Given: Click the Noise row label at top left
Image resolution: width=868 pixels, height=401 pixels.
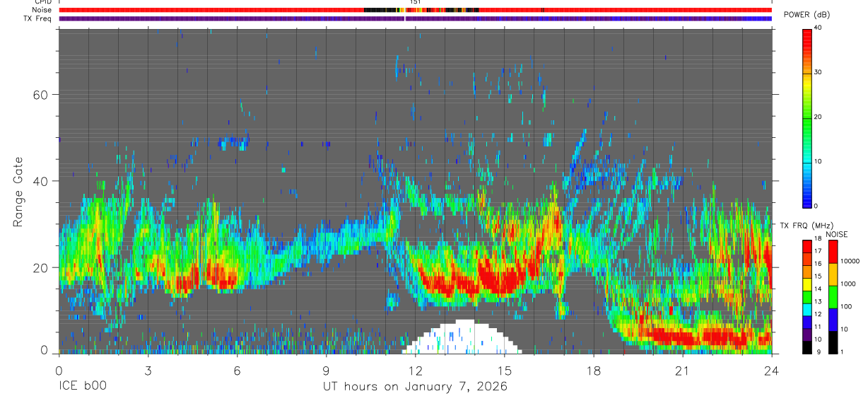Looking at the screenshot, I should [x=43, y=10].
